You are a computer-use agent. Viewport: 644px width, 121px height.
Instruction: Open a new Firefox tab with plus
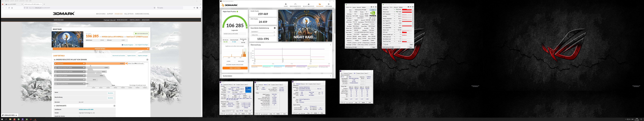(44, 4)
